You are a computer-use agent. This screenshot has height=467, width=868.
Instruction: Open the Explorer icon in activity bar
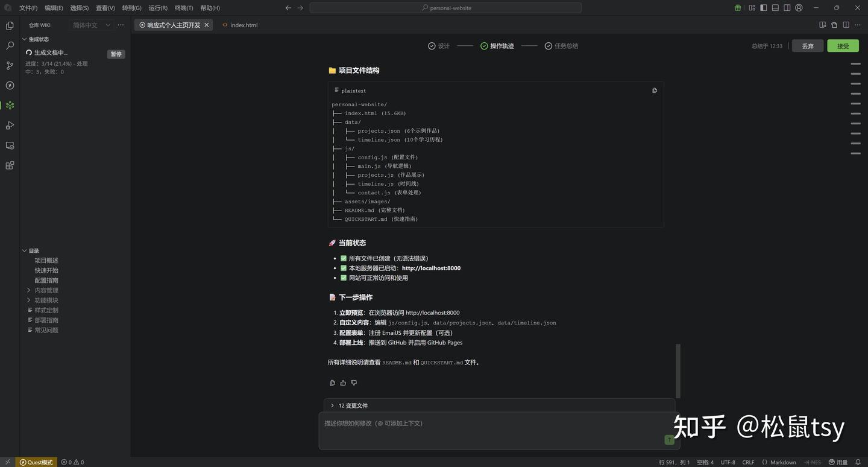pos(9,26)
